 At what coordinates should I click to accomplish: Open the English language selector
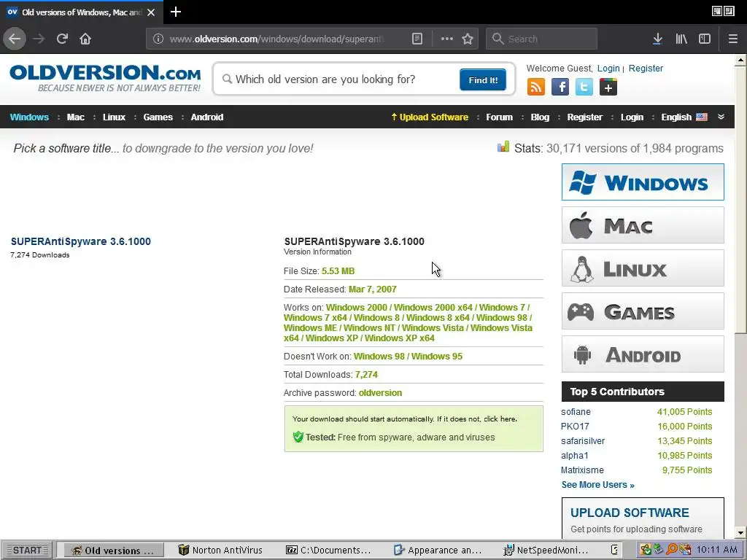click(684, 117)
